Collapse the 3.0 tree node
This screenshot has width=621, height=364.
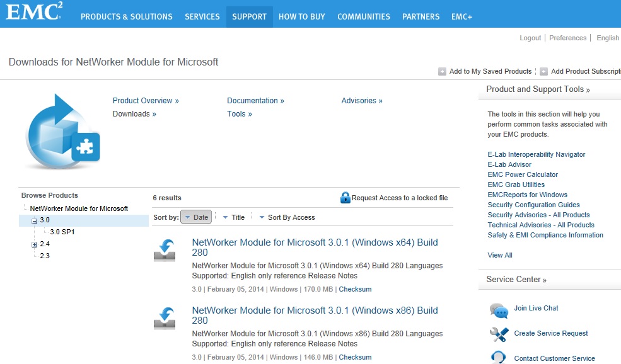35,221
